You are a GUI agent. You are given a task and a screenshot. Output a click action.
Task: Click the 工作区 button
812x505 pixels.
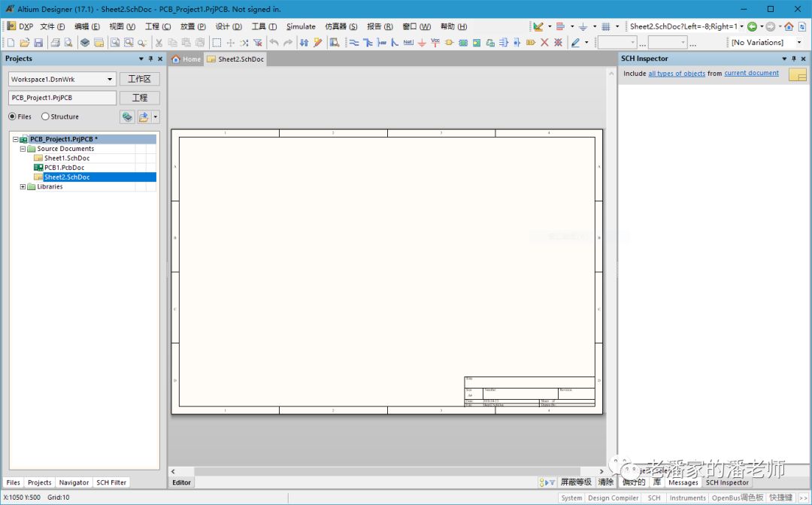pyautogui.click(x=139, y=79)
